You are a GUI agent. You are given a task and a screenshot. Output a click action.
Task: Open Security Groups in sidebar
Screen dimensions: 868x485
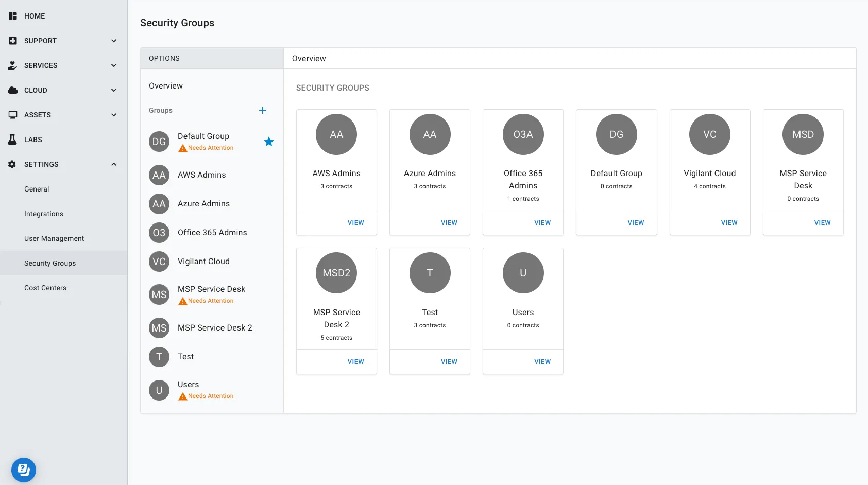coord(64,263)
